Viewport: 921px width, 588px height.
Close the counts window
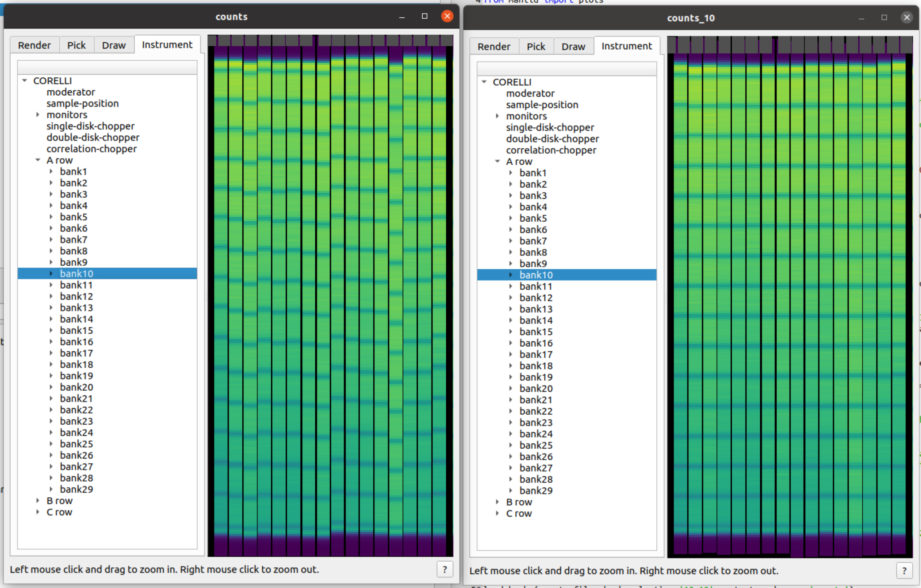tap(447, 16)
